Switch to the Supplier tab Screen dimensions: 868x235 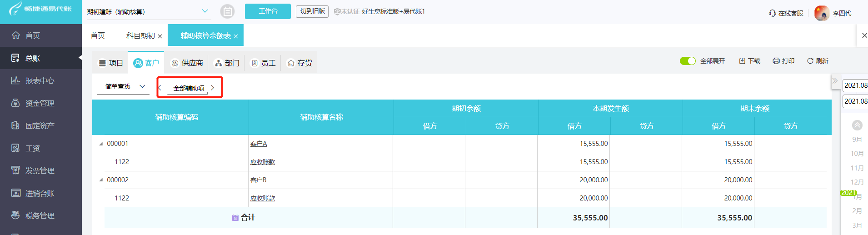pyautogui.click(x=187, y=63)
